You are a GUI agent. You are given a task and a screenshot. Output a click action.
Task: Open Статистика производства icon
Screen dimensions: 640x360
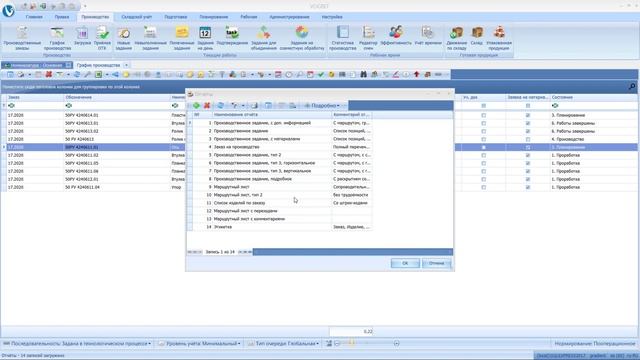[x=343, y=38]
